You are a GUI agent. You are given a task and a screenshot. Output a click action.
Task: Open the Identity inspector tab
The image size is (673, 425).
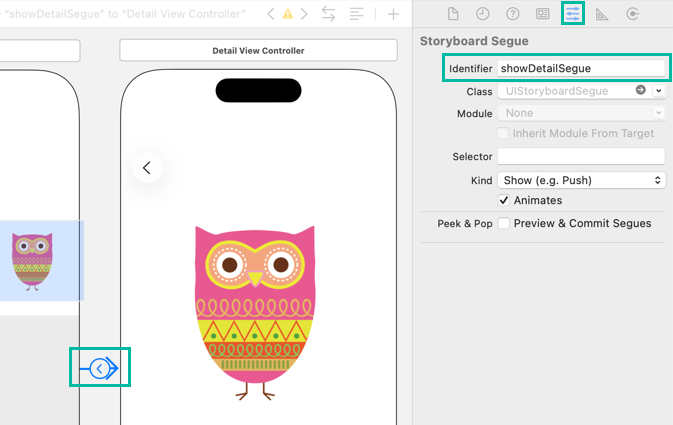pos(543,14)
